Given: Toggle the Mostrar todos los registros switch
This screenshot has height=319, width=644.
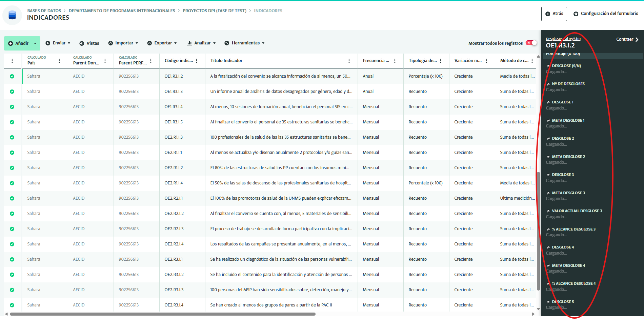Looking at the screenshot, I should pos(531,43).
